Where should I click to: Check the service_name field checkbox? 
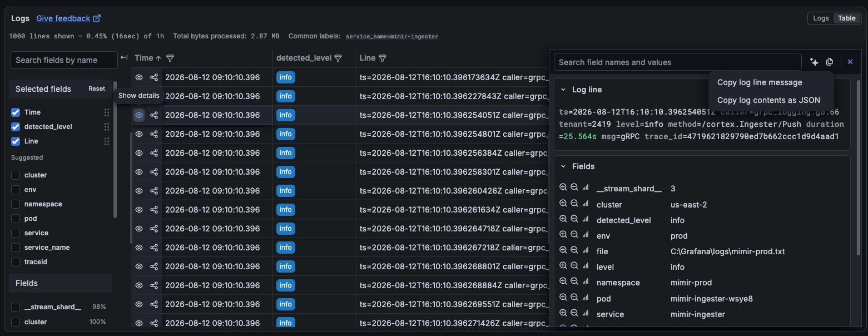pos(16,248)
